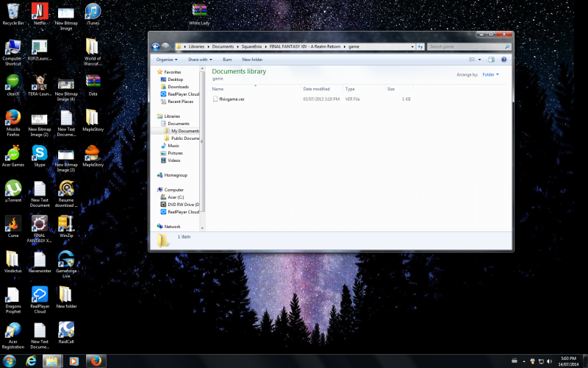The height and width of the screenshot is (368, 588).
Task: Open the Curse desktop shortcut
Action: [x=12, y=227]
